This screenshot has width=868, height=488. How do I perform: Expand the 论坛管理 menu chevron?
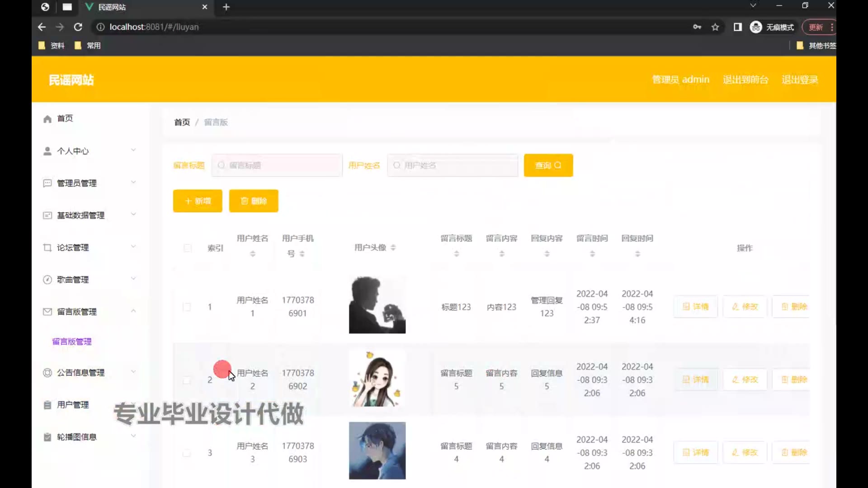(x=133, y=247)
